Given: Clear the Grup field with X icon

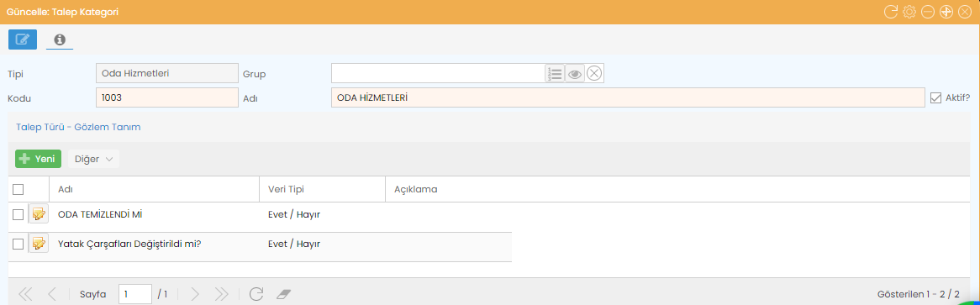Looking at the screenshot, I should (594, 74).
